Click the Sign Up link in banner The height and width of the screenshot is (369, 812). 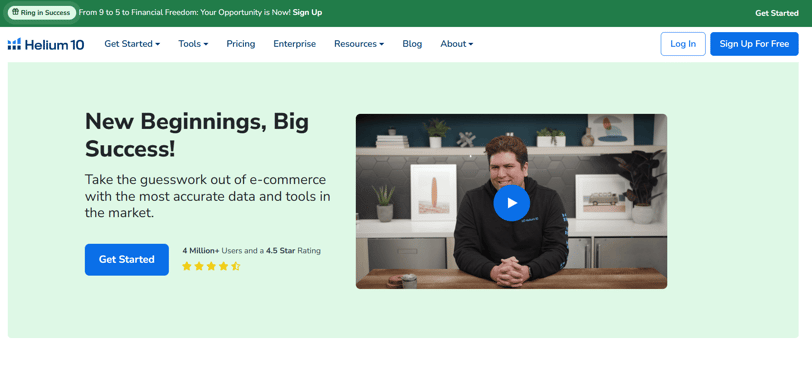pyautogui.click(x=307, y=12)
